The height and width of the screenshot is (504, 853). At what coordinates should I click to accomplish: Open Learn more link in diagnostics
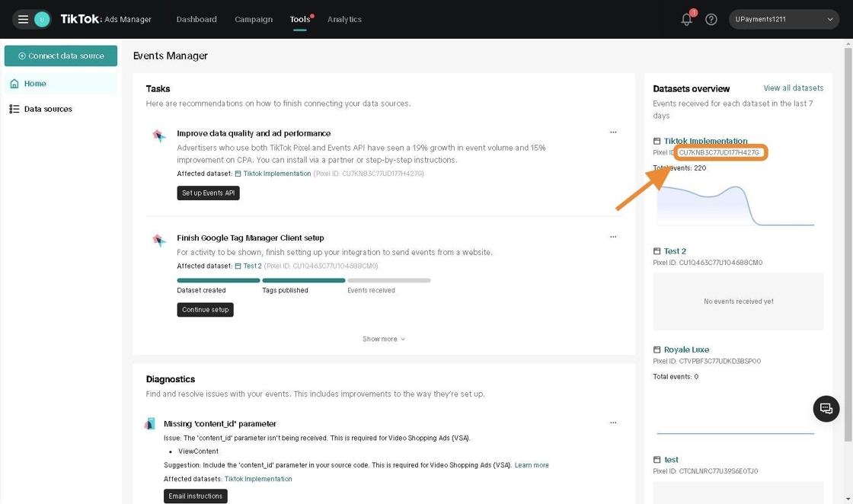pos(532,465)
